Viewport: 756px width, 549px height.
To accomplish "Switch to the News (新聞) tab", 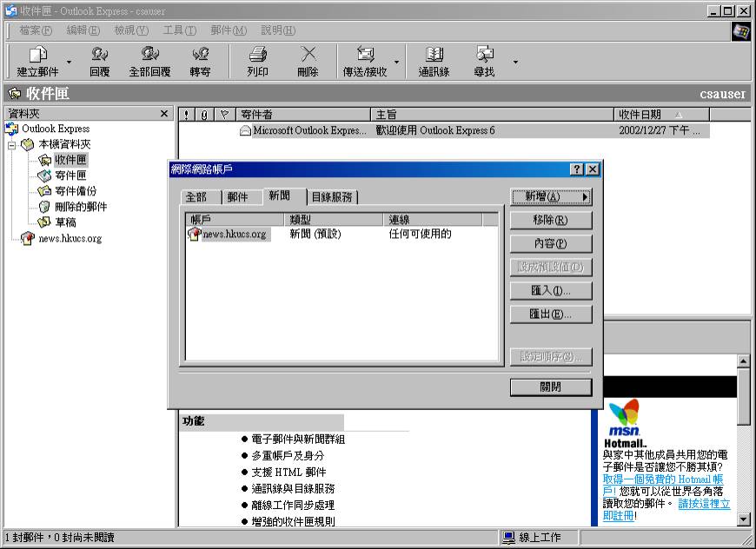I will click(284, 195).
